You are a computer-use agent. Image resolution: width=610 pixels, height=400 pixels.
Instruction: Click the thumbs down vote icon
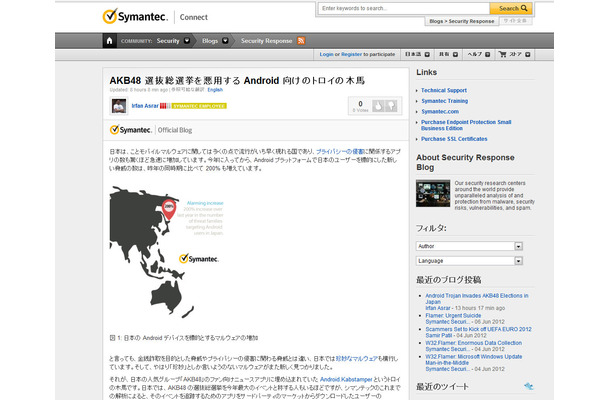pyautogui.click(x=391, y=106)
